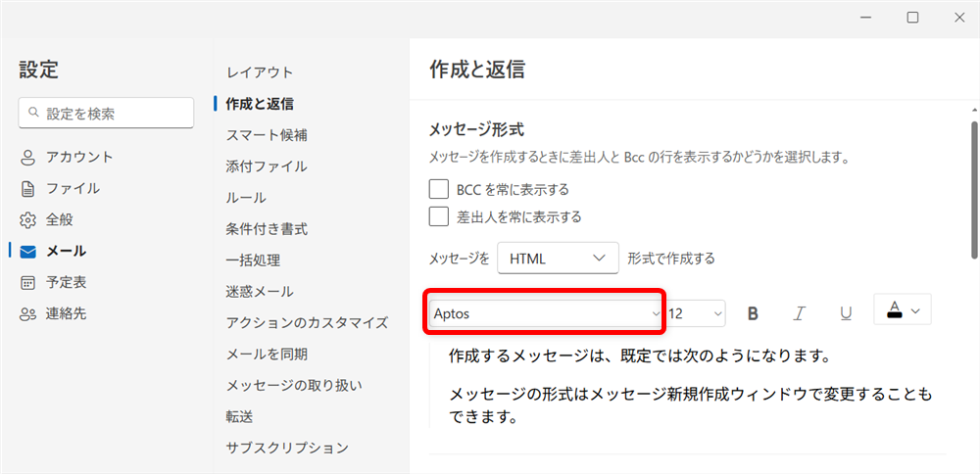
Task: Enable the BCC を常に表示する checkbox
Action: [x=439, y=189]
